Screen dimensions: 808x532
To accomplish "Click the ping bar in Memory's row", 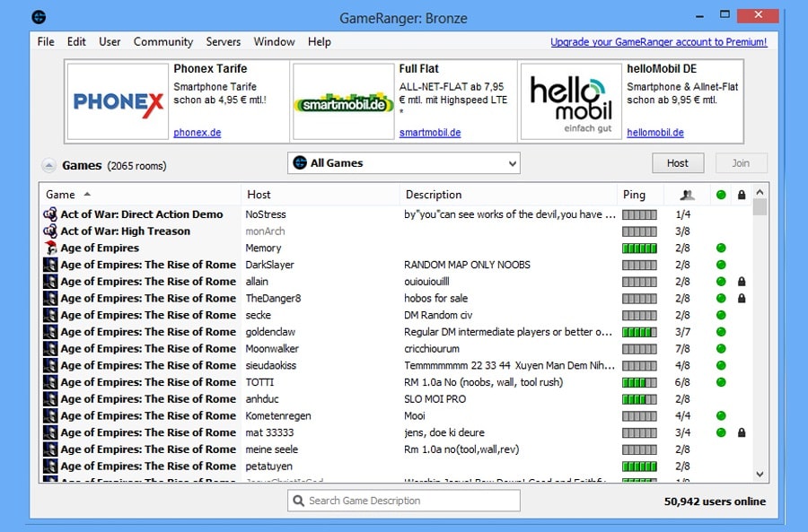I will [639, 249].
